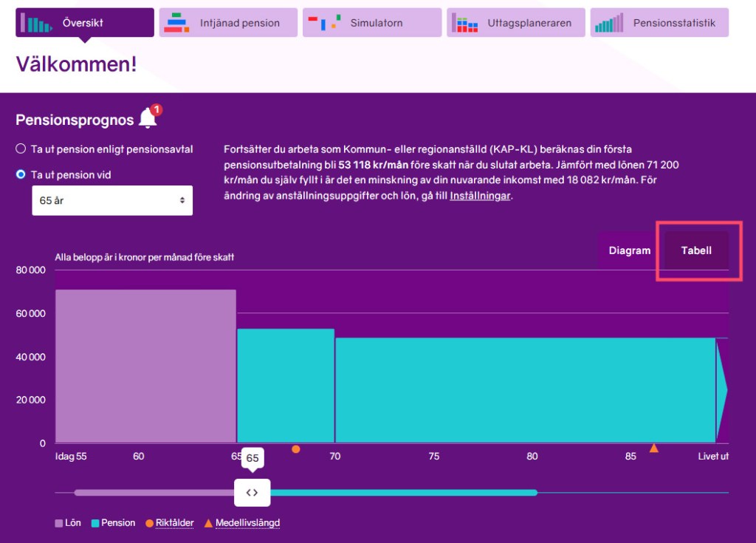Click the turquoise pension bar after age 70
This screenshot has height=543, width=756.
[524, 390]
